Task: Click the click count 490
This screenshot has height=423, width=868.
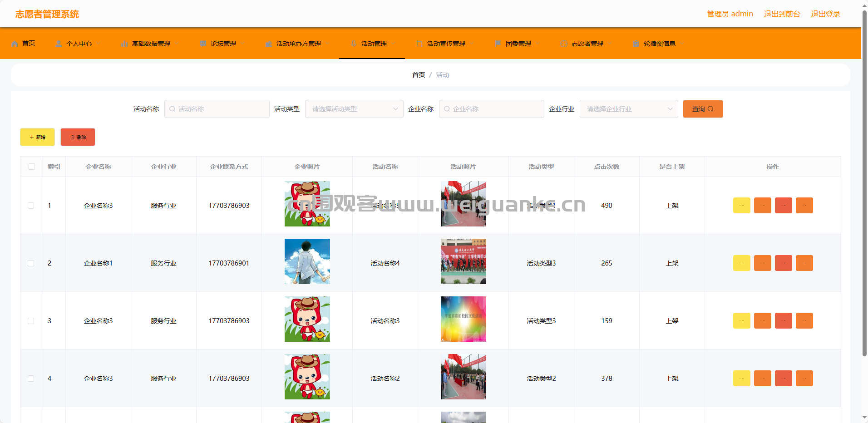Action: (x=607, y=206)
